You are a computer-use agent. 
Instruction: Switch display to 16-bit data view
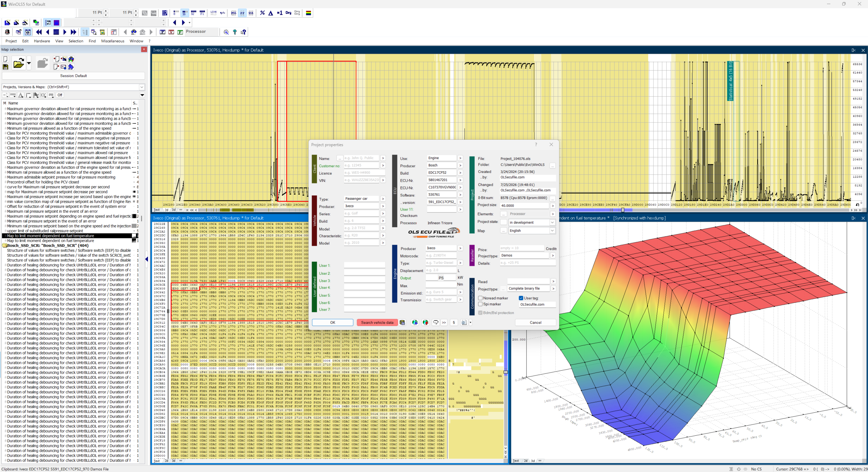click(x=184, y=13)
